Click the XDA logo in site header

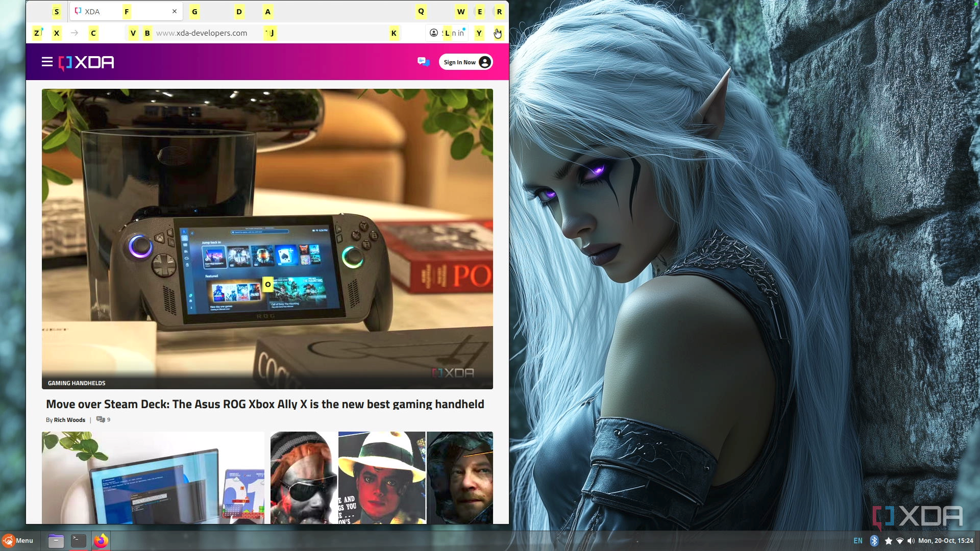point(86,62)
